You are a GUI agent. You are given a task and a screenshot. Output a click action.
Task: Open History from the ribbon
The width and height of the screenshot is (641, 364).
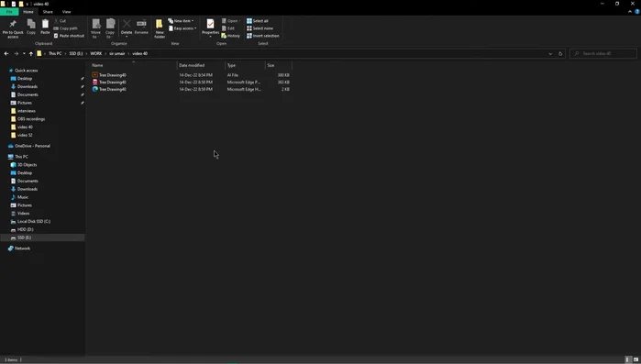click(230, 36)
